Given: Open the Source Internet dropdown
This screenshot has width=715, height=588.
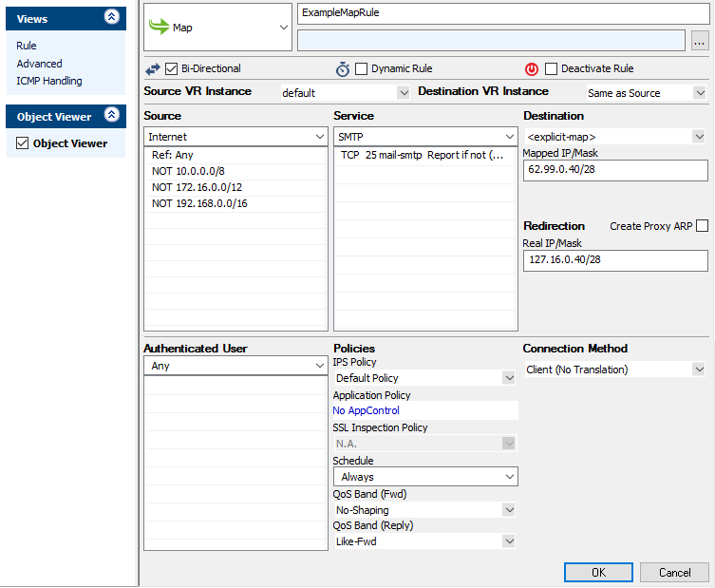Looking at the screenshot, I should click(x=235, y=137).
